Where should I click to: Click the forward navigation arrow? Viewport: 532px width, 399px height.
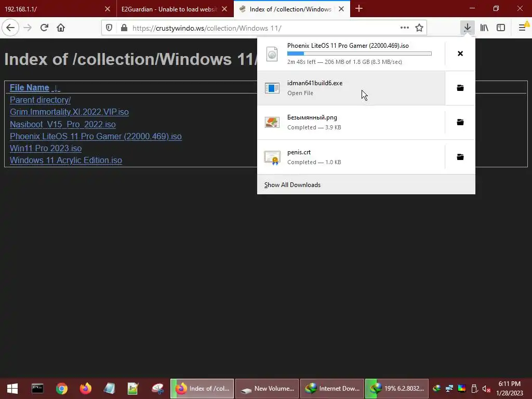click(28, 28)
